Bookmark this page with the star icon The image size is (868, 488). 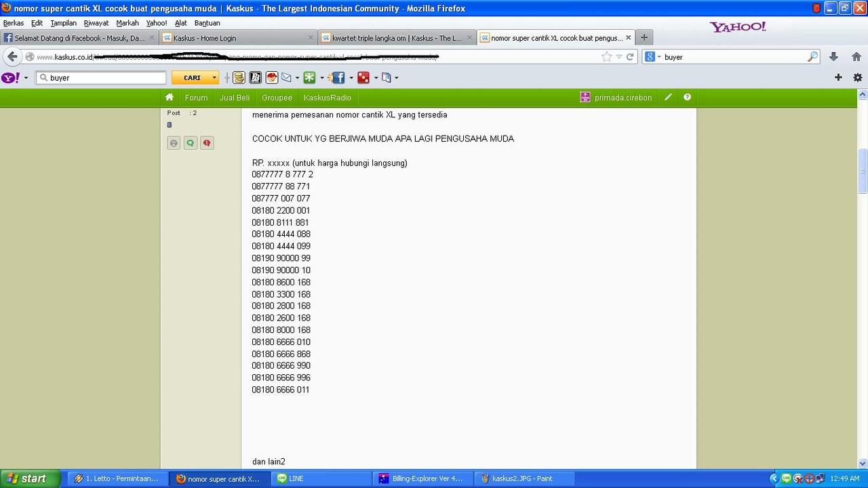607,57
